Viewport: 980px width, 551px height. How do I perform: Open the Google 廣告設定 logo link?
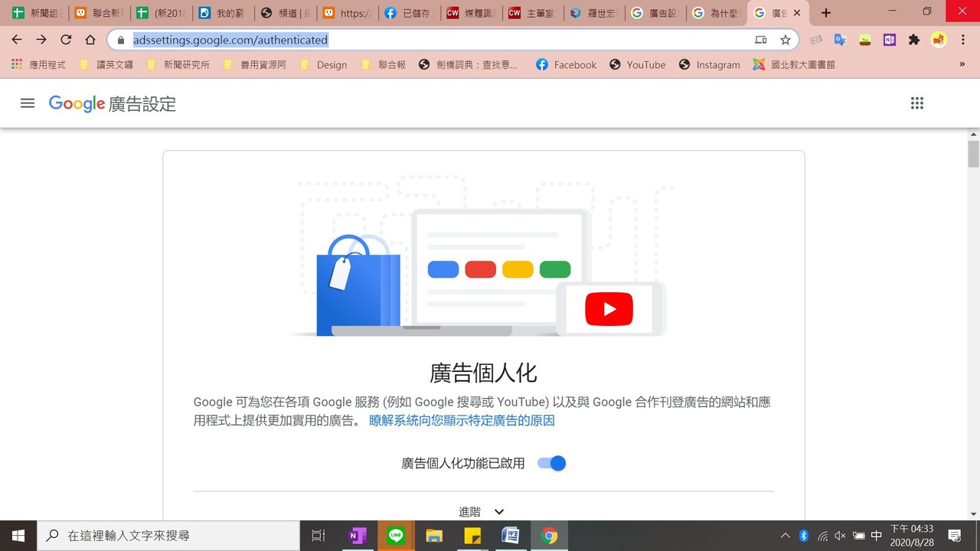(x=113, y=103)
